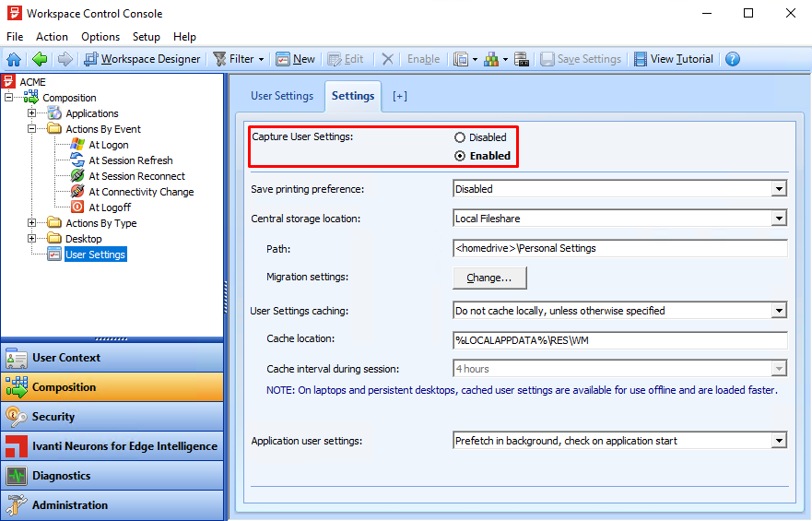Open Cache interval during session dropdown
This screenshot has width=812, height=521.
pos(779,369)
